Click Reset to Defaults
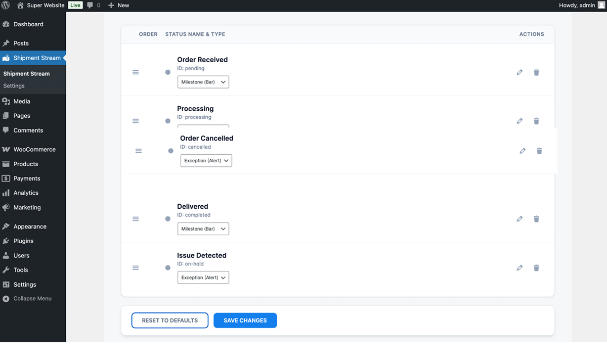 point(169,320)
